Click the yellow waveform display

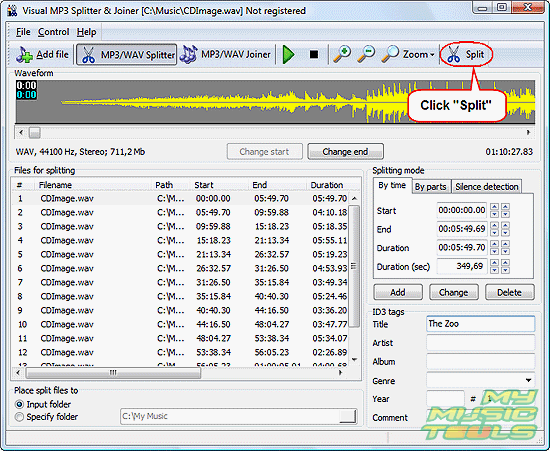coord(275,102)
